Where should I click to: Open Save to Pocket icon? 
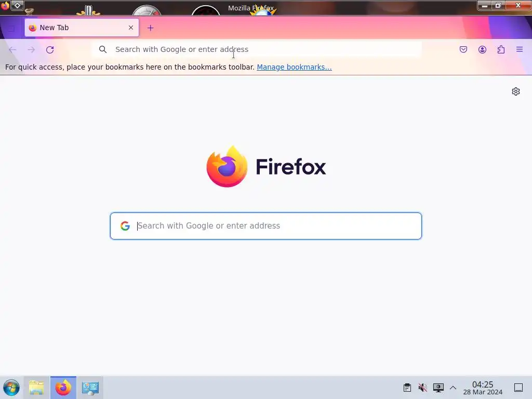(x=463, y=49)
